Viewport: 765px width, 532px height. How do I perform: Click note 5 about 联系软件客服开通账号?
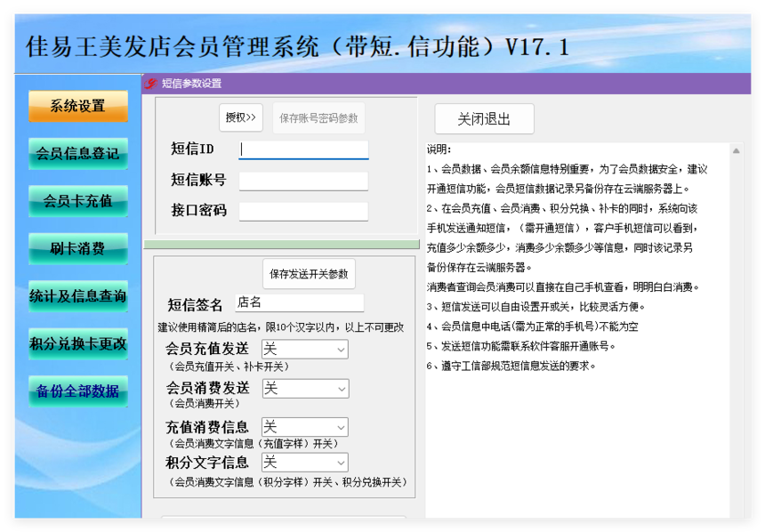521,346
